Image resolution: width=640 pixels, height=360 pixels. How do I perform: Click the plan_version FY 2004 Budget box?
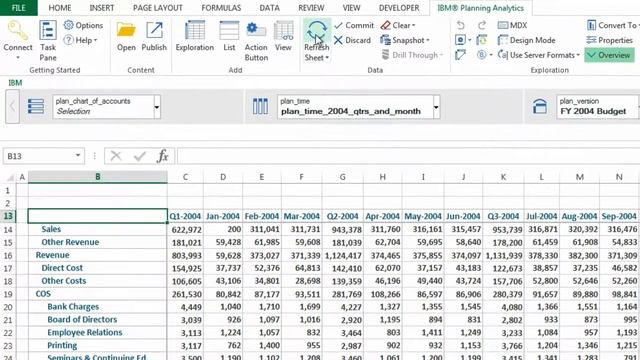(598, 107)
